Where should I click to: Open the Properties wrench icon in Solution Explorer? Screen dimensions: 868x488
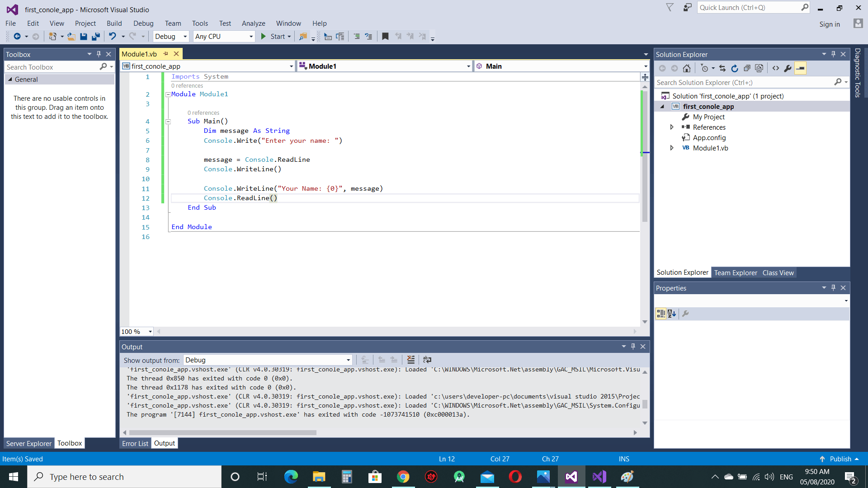click(x=788, y=69)
